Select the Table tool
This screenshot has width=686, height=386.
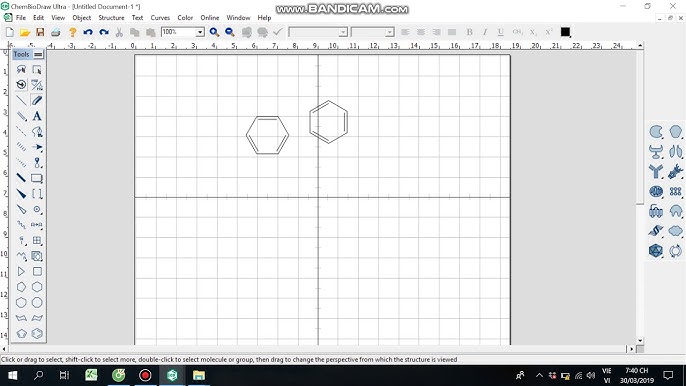coord(37,240)
